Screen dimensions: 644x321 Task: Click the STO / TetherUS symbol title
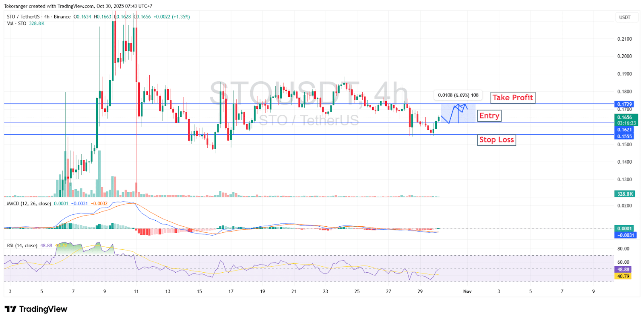(23, 17)
